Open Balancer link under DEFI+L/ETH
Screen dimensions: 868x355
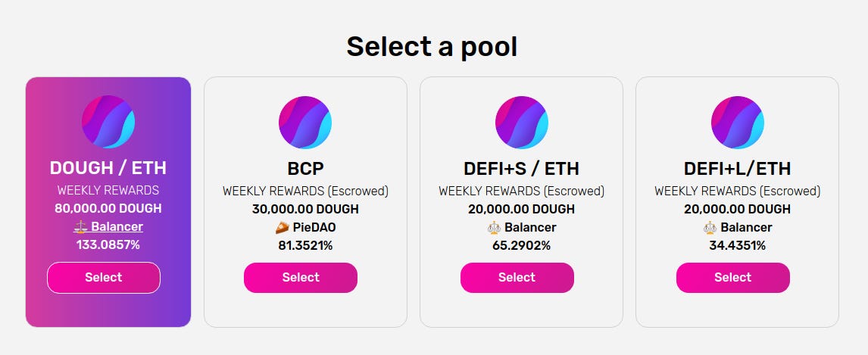(x=746, y=227)
